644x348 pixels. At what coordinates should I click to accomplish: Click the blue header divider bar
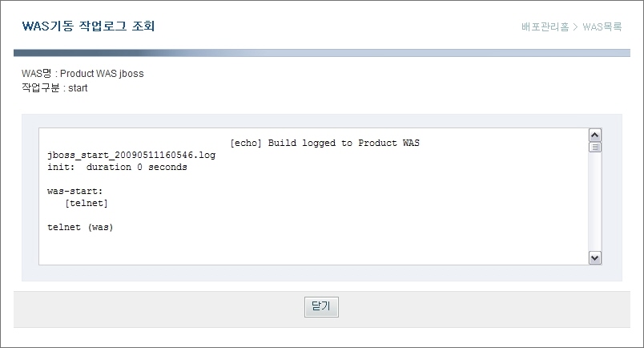320,53
